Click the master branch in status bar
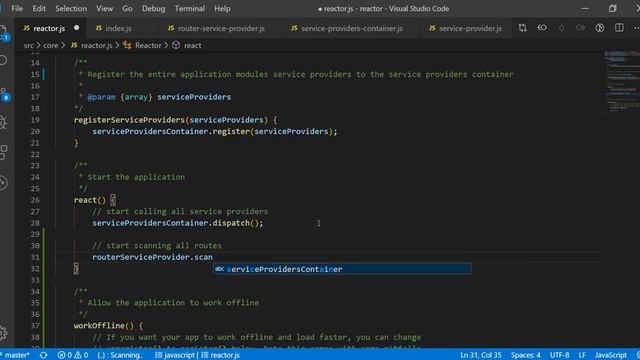 pos(16,355)
